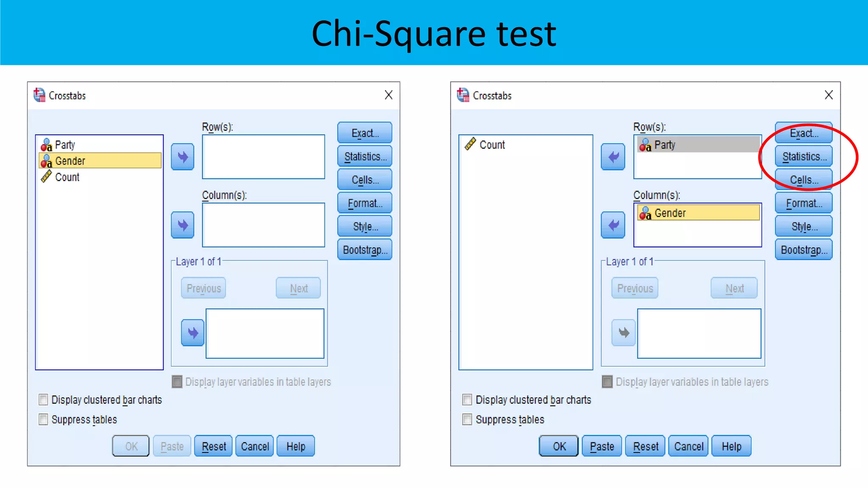Click Previous layer button in right dialog
Screen dimensions: 868x488
[635, 288]
